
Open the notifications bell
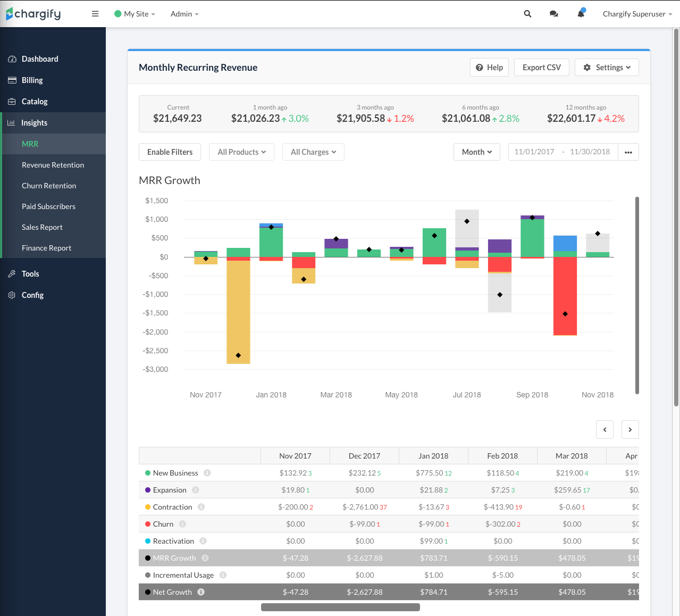[581, 14]
